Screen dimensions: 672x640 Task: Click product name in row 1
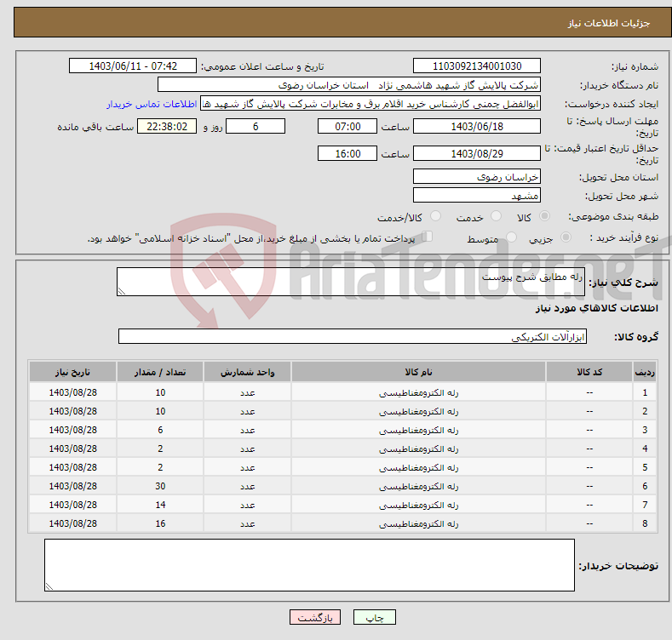tap(418, 393)
